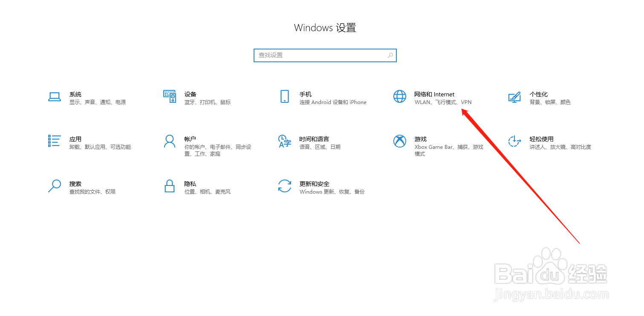The image size is (644, 316).
Task: Click the Network globe icon
Action: [x=400, y=97]
